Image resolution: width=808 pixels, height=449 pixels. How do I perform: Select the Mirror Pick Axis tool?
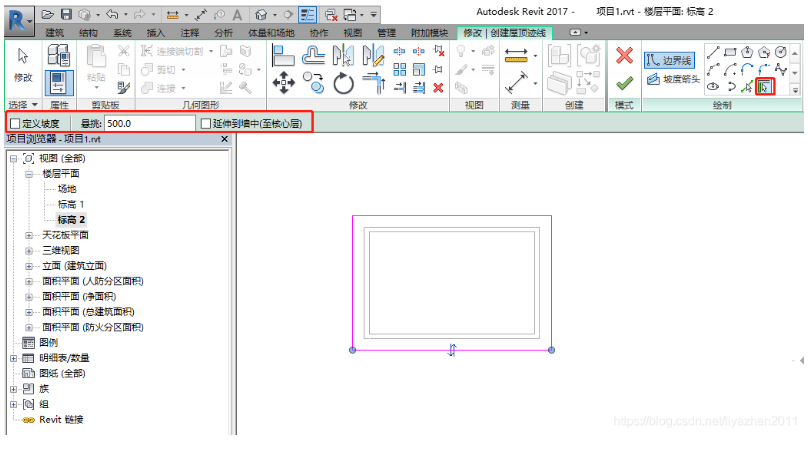click(x=343, y=55)
